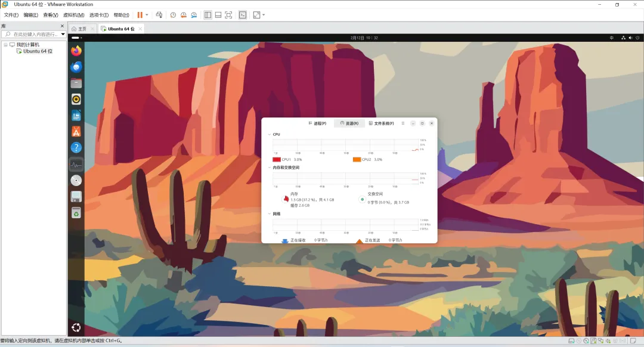Switch to the 文件系统(F) tab

381,123
